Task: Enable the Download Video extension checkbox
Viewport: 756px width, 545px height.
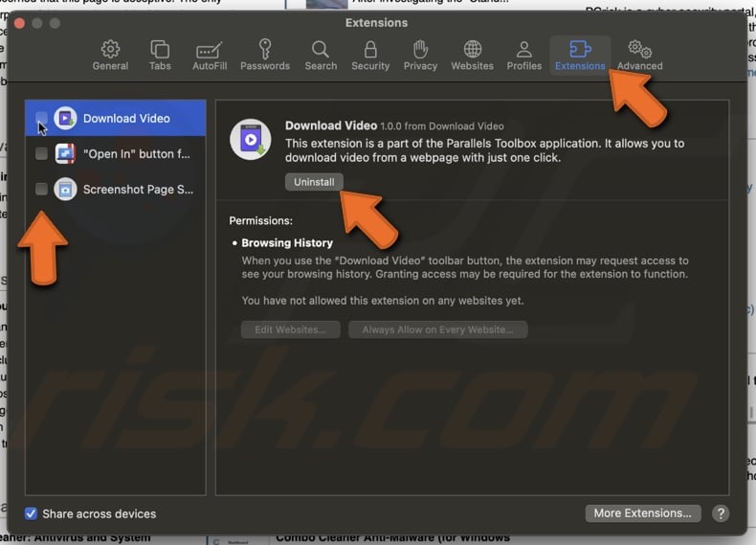Action: point(41,118)
